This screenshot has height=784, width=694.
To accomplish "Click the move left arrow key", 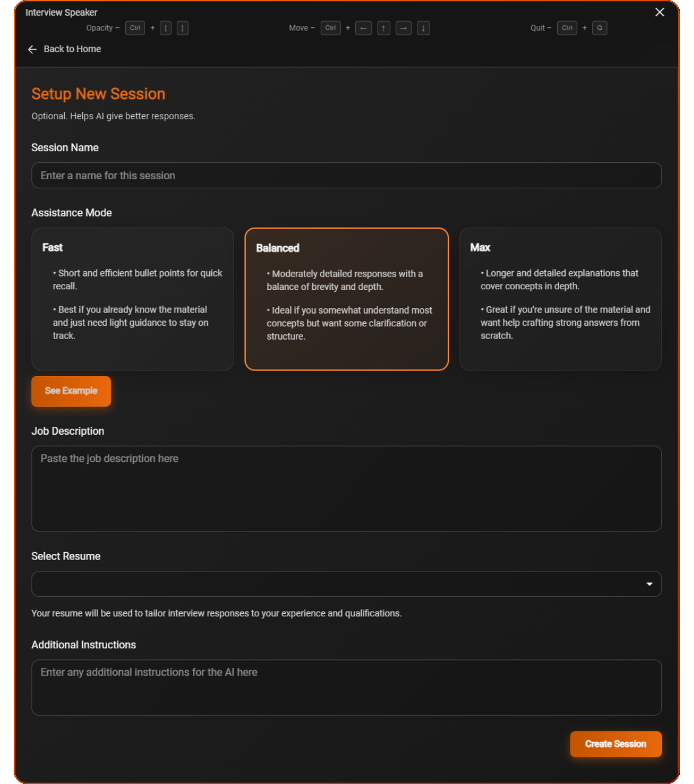I will (x=363, y=28).
